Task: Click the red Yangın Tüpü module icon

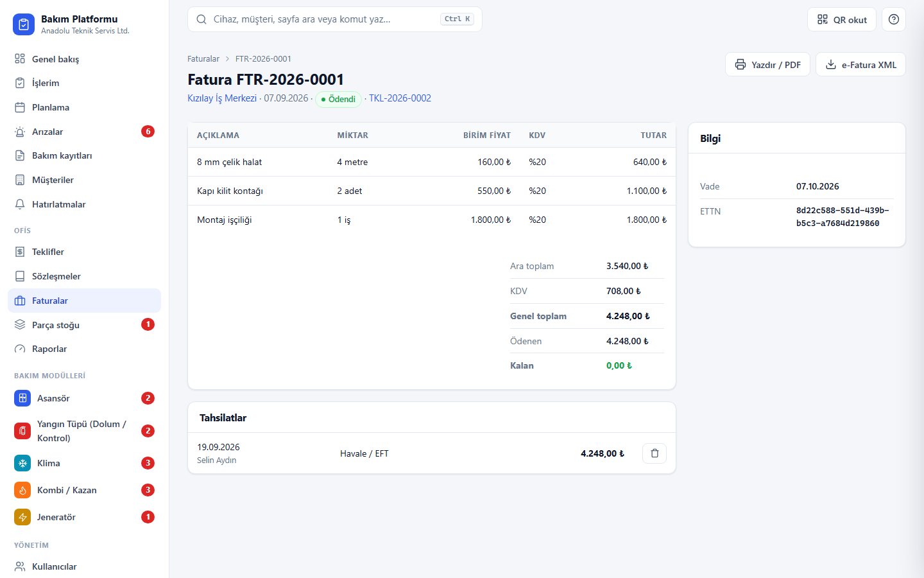Action: [22, 431]
